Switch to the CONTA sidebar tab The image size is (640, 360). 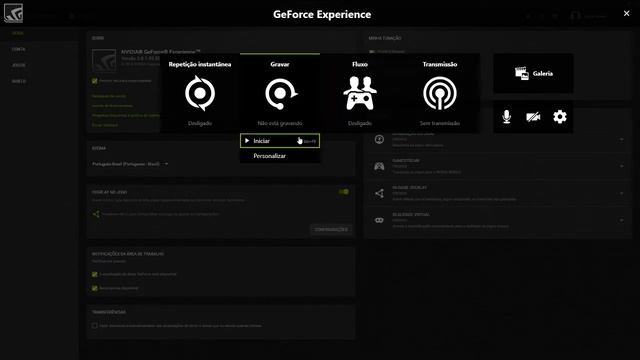coord(18,49)
